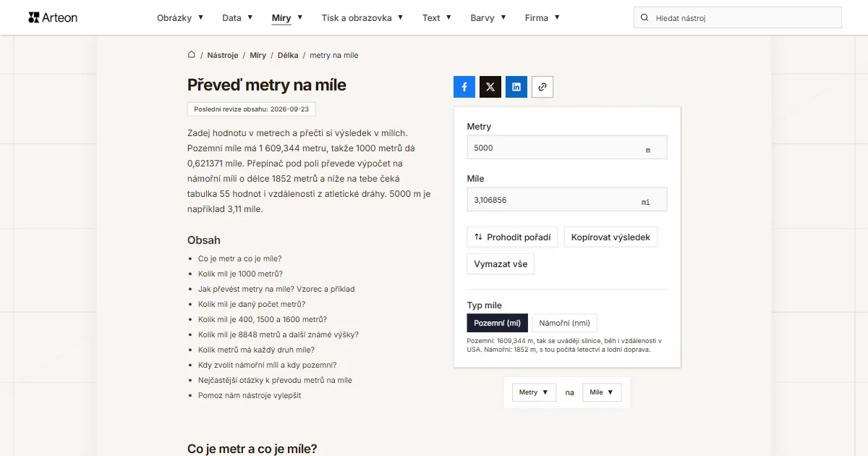The height and width of the screenshot is (456, 868).
Task: Jump to "Kdy zvolit námořní míli a kdy pozemní?"
Action: click(268, 365)
